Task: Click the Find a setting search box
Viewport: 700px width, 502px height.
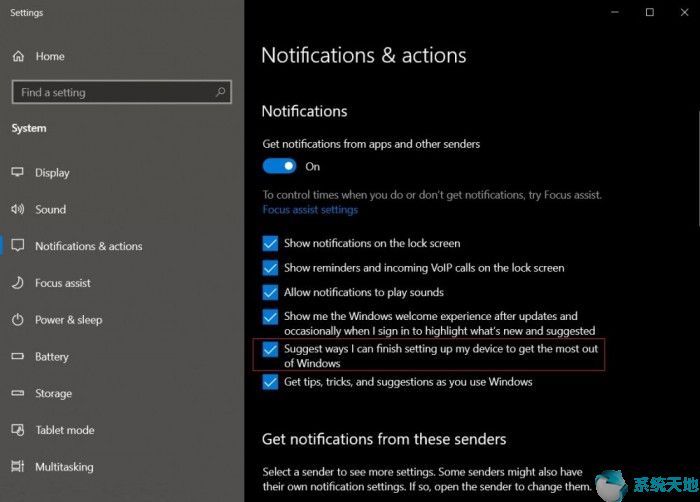Action: pos(121,92)
